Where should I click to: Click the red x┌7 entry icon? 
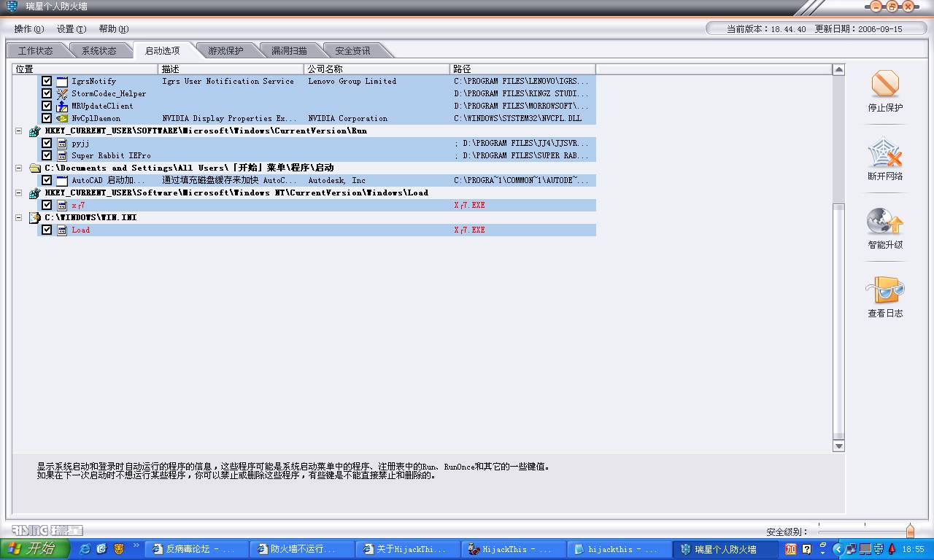[62, 206]
